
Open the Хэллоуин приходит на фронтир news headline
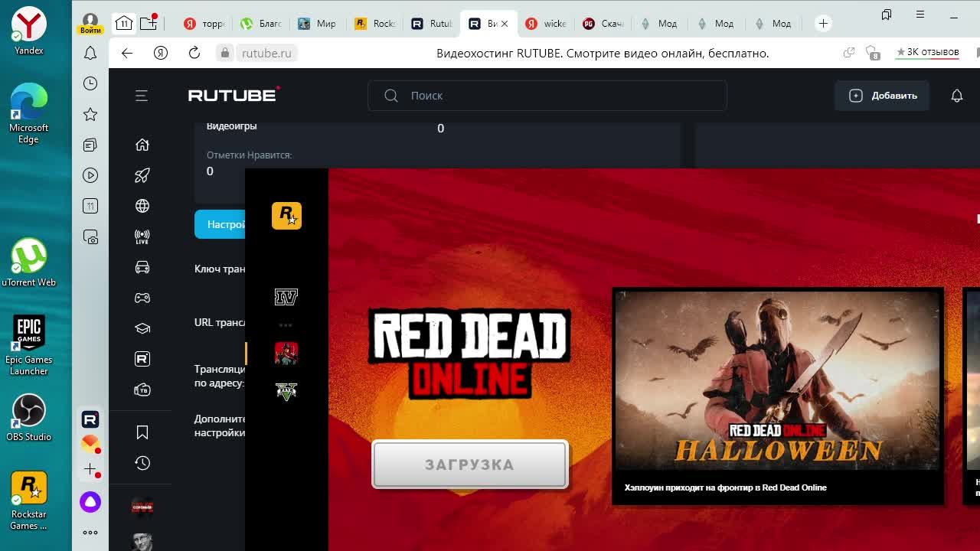(x=725, y=487)
